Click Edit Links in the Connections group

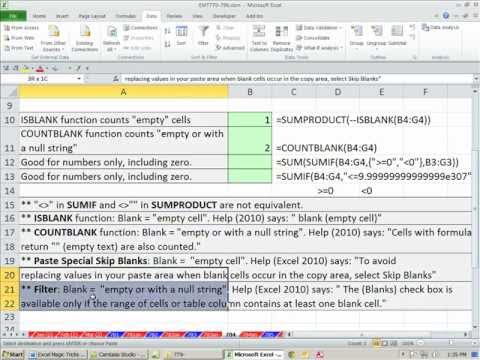(137, 48)
